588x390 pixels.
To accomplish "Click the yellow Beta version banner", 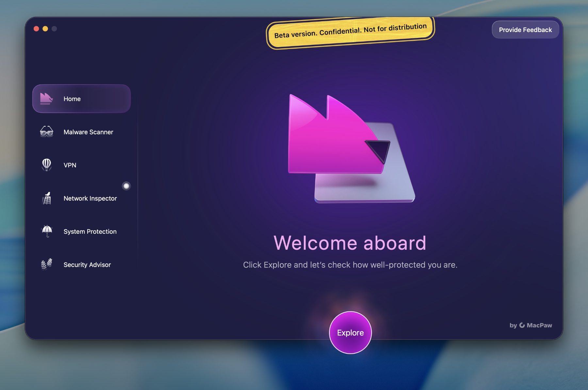I will [350, 31].
